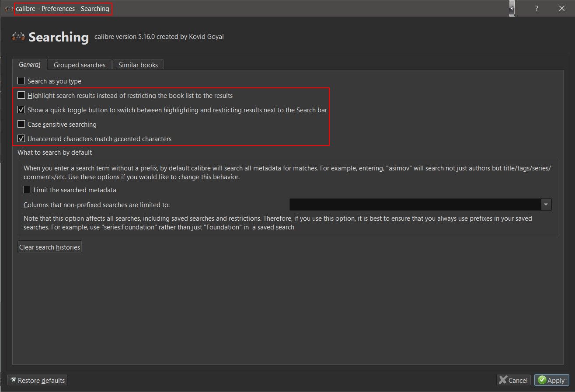Click the "What to search by default" label
Image resolution: width=575 pixels, height=392 pixels.
point(55,153)
